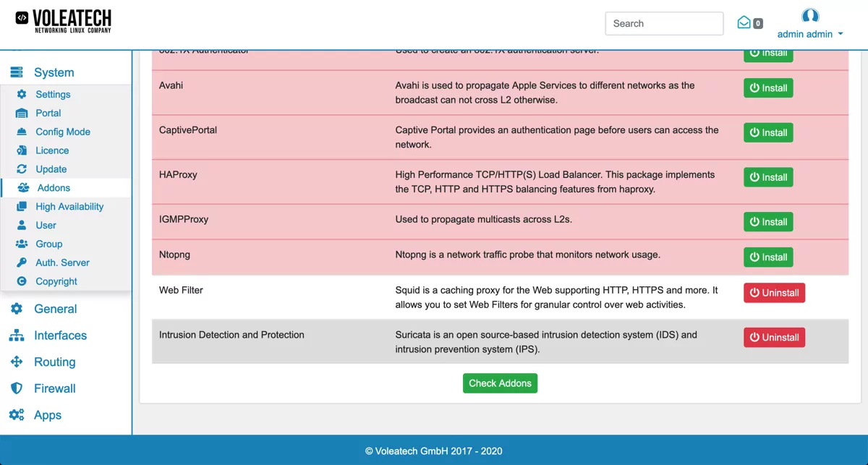Uninstall the Web Filter addon

click(774, 292)
